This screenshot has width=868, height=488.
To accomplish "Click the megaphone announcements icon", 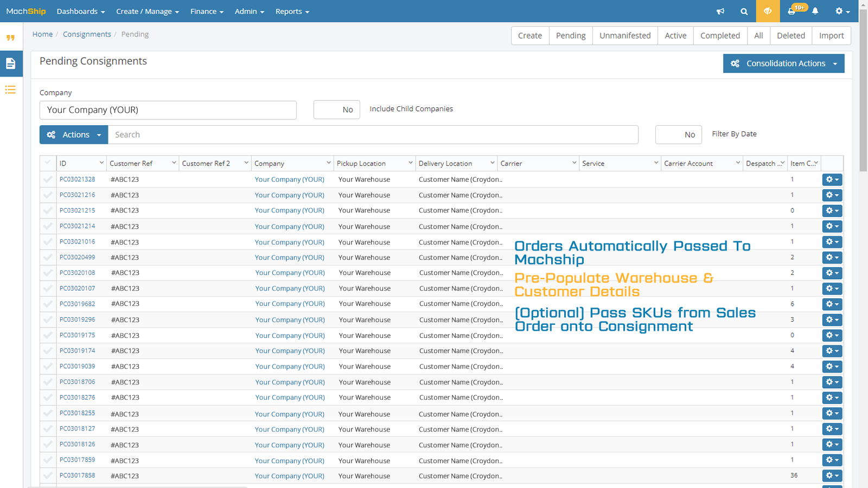I will (720, 11).
